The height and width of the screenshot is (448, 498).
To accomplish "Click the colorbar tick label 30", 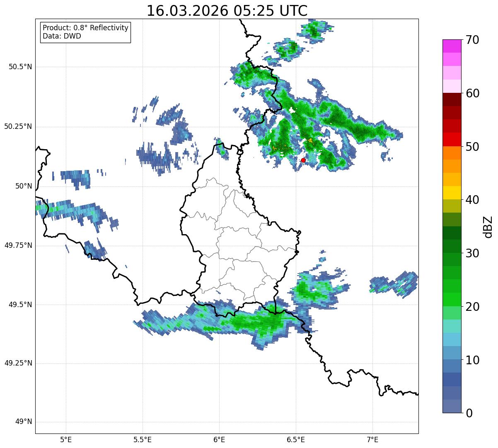I will tap(472, 253).
